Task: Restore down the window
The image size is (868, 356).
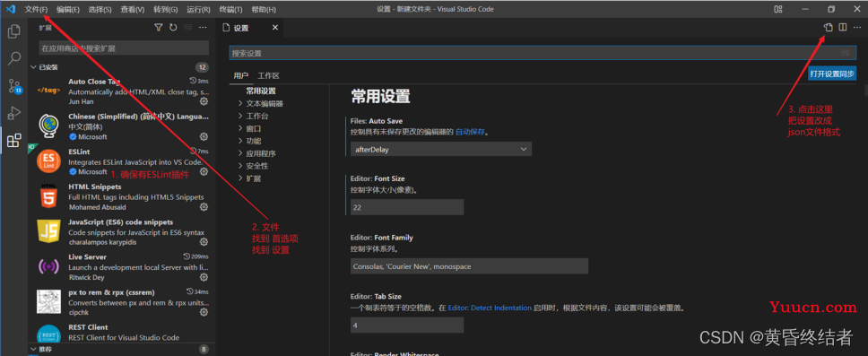Action: pos(831,9)
